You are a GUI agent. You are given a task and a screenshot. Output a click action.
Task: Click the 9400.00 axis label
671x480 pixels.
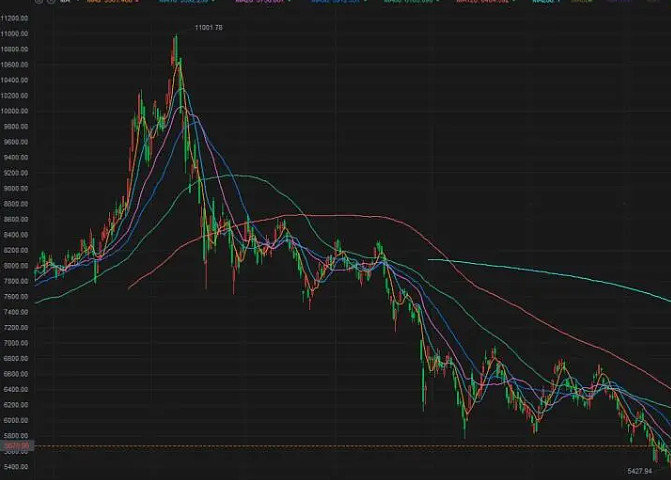(x=16, y=157)
